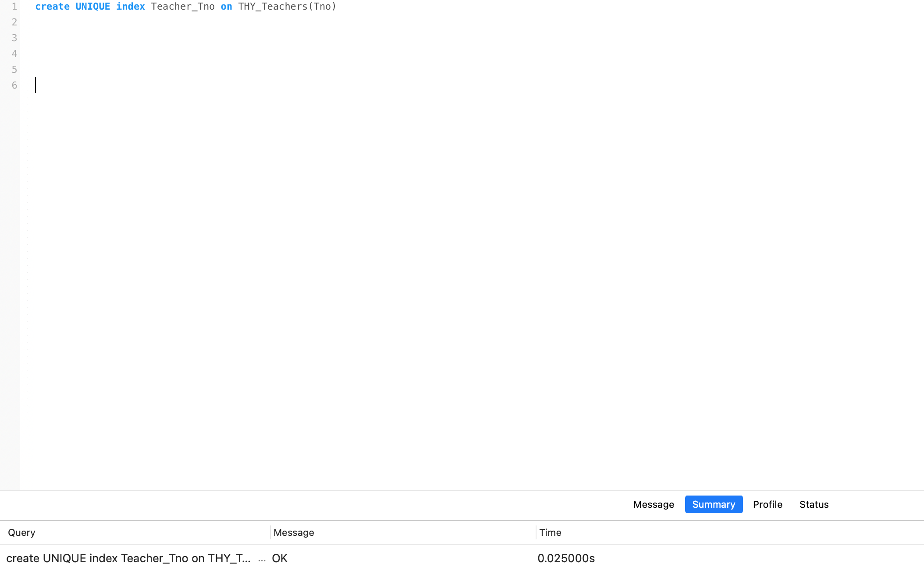Click the Time column header
Screen dimensions: 924x585
coord(550,532)
